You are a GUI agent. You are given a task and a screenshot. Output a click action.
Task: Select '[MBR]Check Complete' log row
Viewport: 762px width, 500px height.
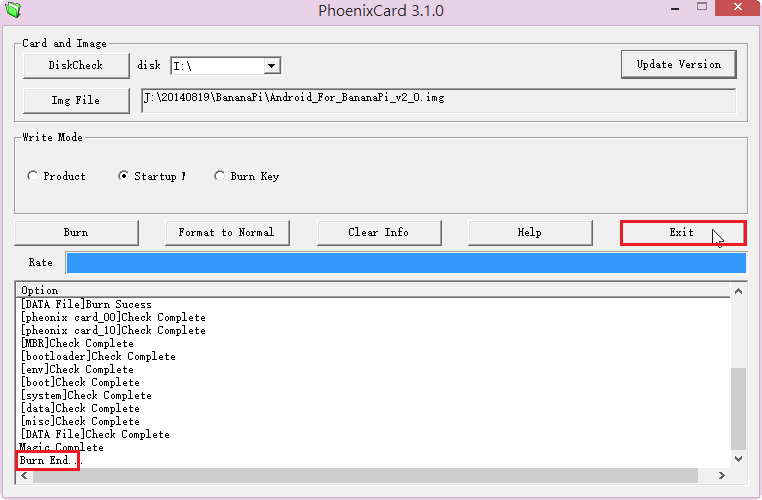(77, 344)
